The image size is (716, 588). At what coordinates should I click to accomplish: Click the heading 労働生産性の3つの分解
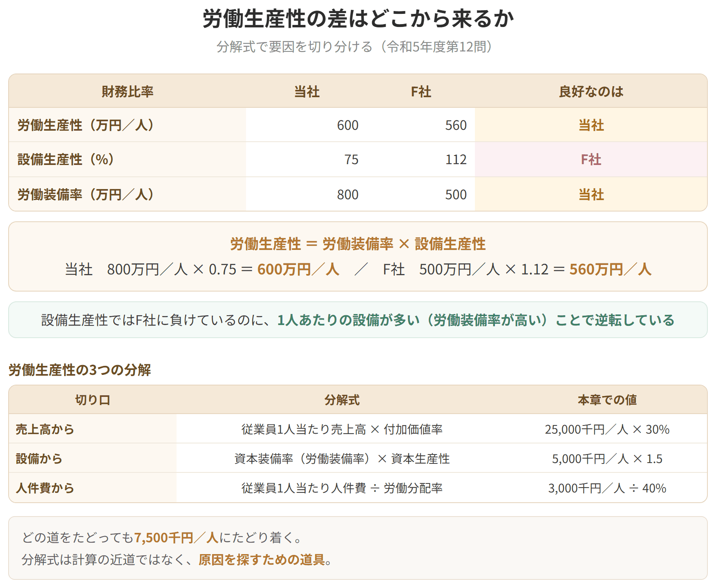pyautogui.click(x=80, y=370)
